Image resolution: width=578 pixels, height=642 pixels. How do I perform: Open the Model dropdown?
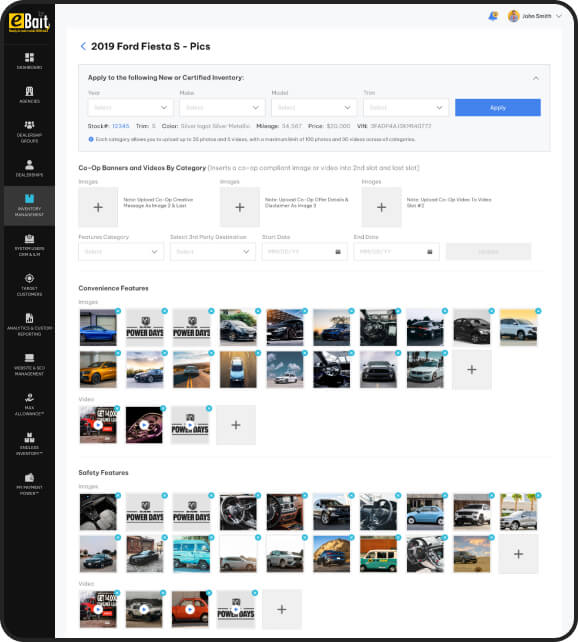coord(314,108)
